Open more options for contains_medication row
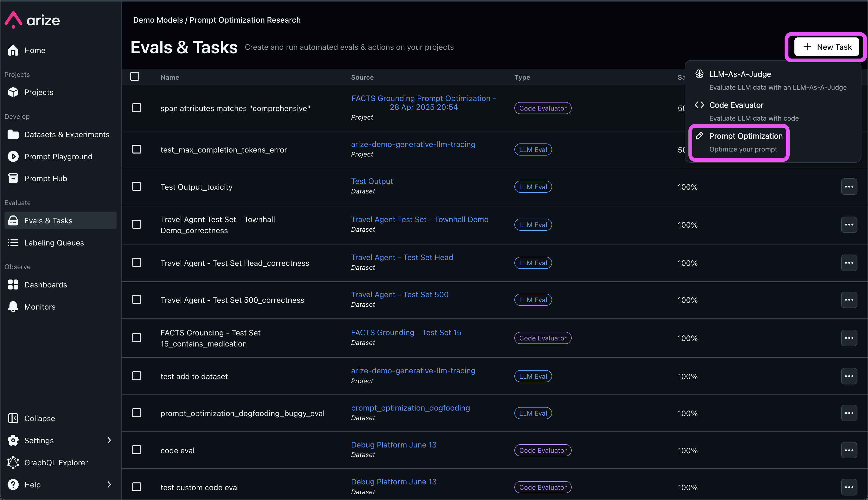 [849, 338]
